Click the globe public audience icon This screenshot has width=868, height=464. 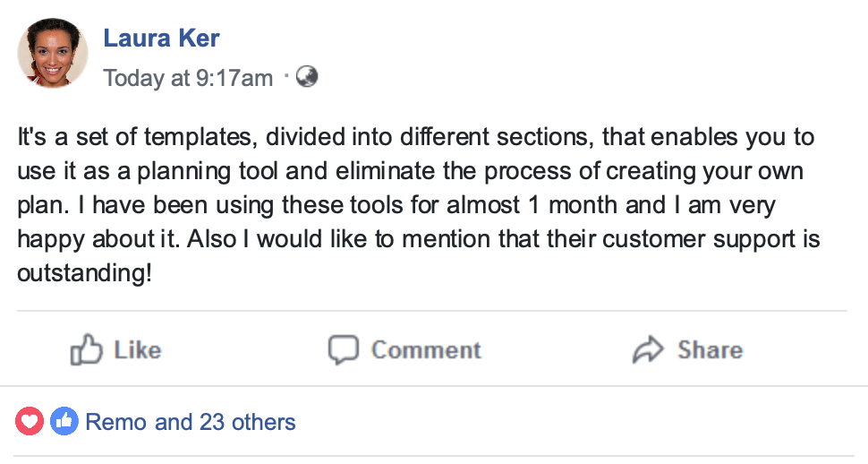tap(307, 77)
